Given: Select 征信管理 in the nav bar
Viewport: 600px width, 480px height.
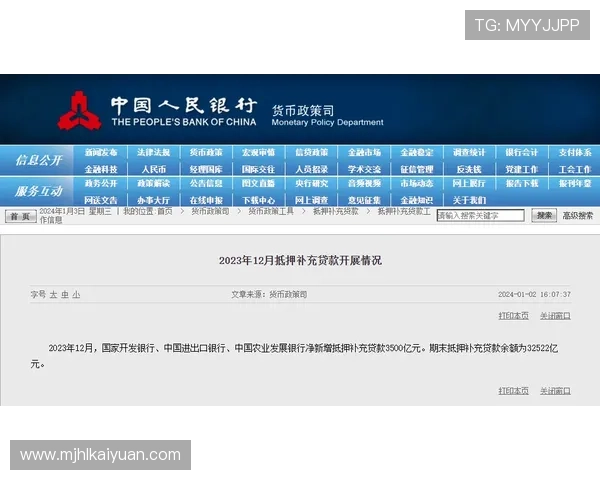Looking at the screenshot, I should (417, 169).
